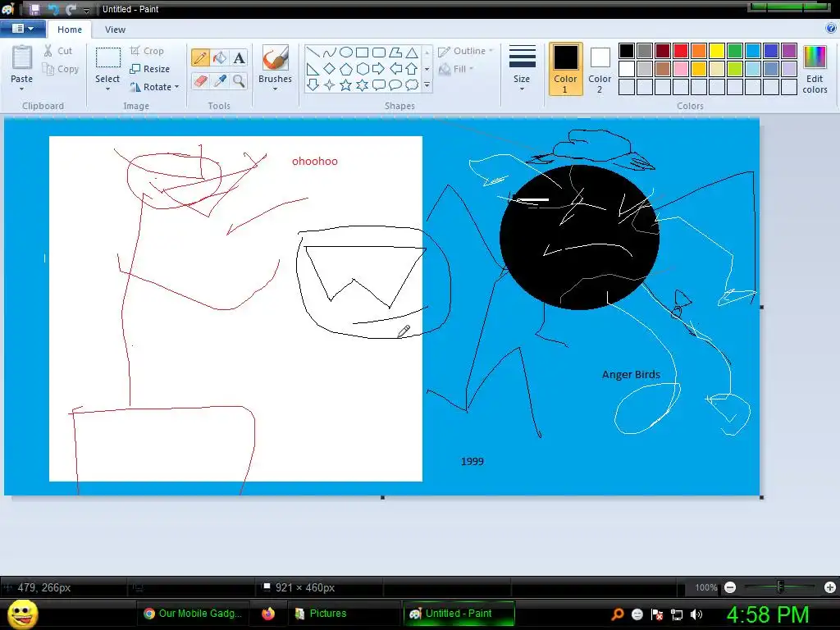
Task: Switch to the View tab
Action: click(115, 30)
